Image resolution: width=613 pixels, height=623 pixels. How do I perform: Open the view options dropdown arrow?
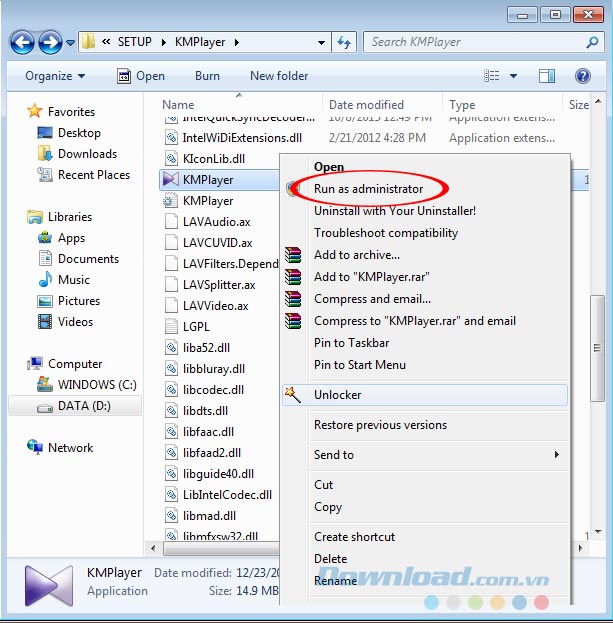coord(514,76)
